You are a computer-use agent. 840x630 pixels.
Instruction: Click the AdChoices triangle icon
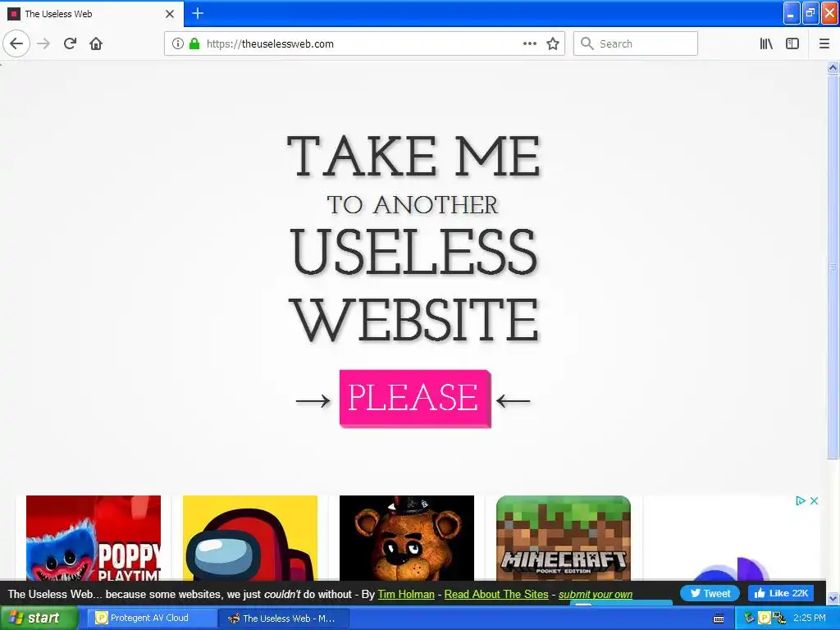click(801, 501)
